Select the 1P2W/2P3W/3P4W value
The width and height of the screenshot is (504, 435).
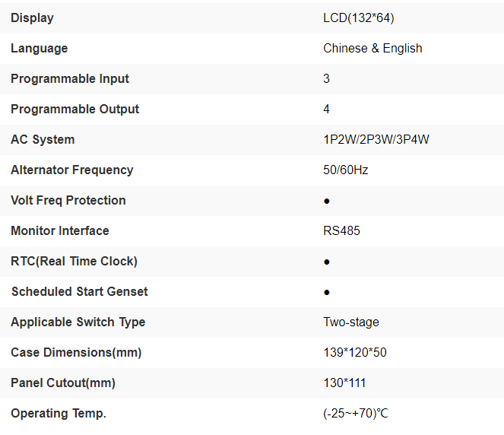(377, 139)
